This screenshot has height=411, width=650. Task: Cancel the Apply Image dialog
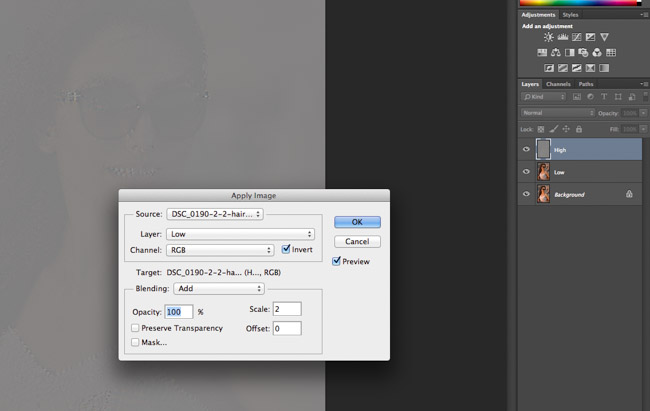click(357, 241)
